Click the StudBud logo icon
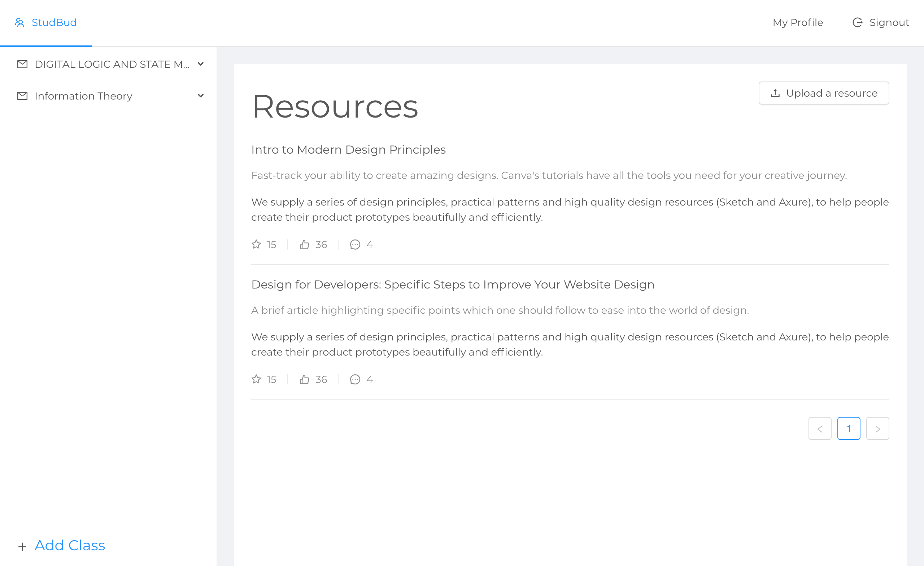This screenshot has height=577, width=924. (x=19, y=22)
